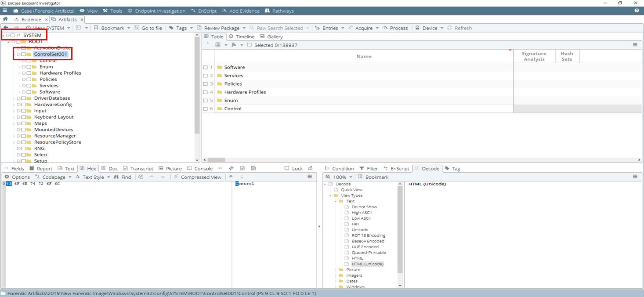Toggle the Selected 0/138937 checkbox
This screenshot has height=297, width=644.
(249, 45)
